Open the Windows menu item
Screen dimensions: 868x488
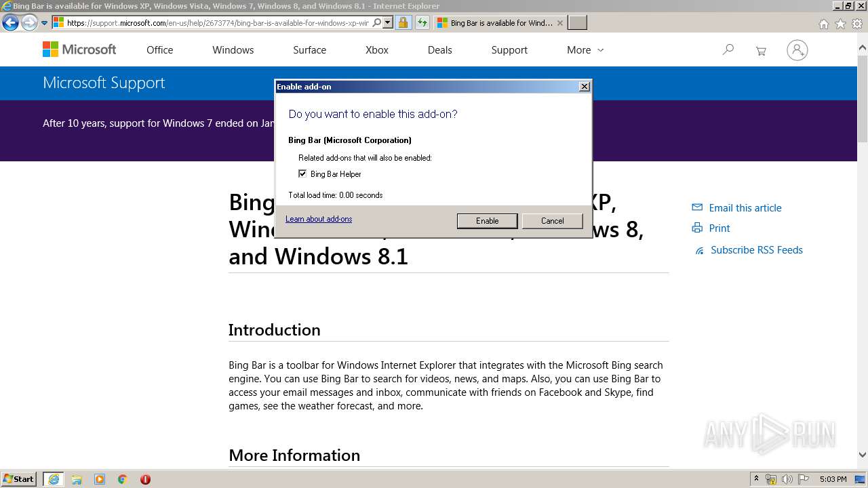coord(233,50)
